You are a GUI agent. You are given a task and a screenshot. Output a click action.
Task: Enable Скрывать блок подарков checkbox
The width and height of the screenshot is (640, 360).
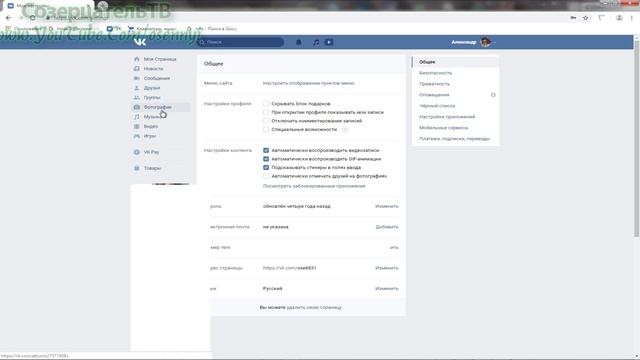(x=266, y=104)
